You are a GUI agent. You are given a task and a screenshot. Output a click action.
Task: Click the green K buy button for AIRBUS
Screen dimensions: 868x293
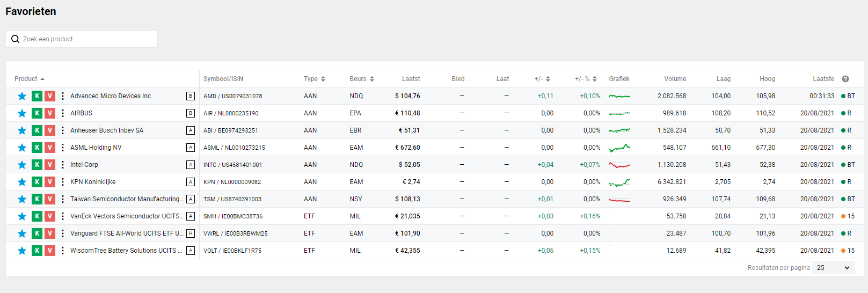pyautogui.click(x=37, y=113)
